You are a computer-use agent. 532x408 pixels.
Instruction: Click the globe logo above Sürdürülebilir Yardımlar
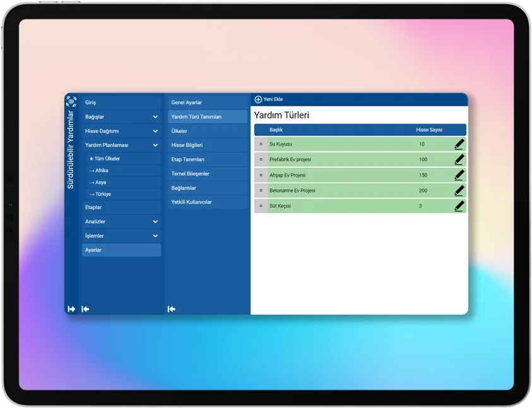71,101
